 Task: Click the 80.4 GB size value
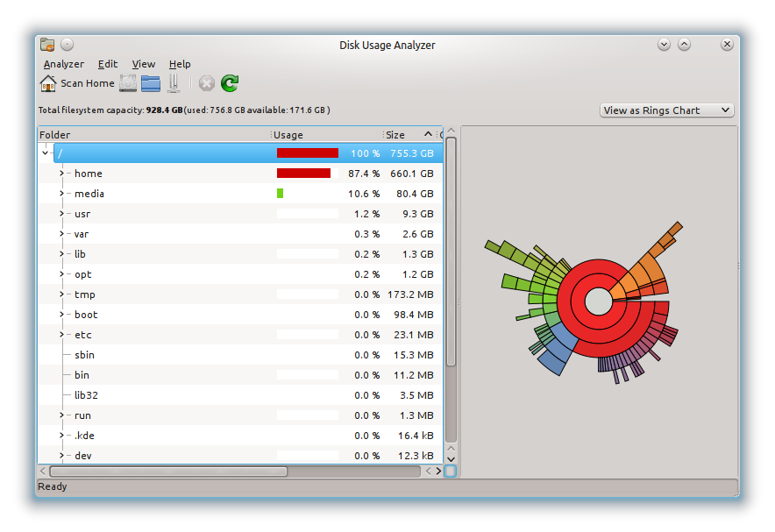[415, 194]
